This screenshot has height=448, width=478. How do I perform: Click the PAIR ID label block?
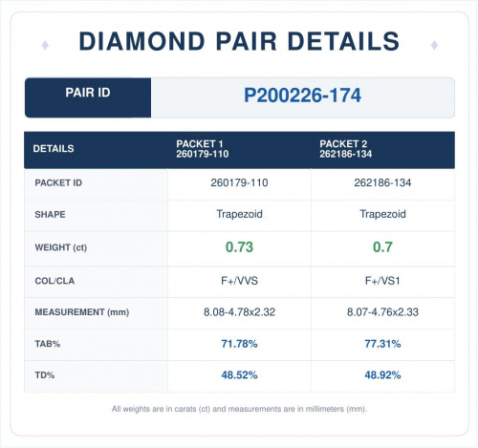[x=88, y=97]
